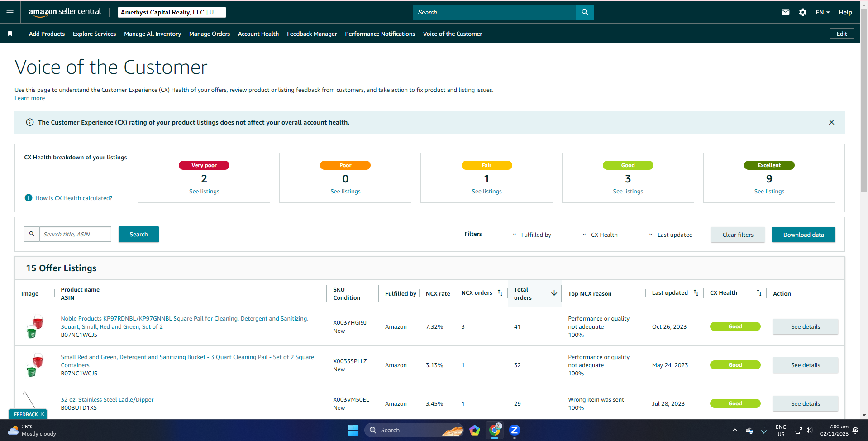See listings under Excellent

pyautogui.click(x=769, y=192)
